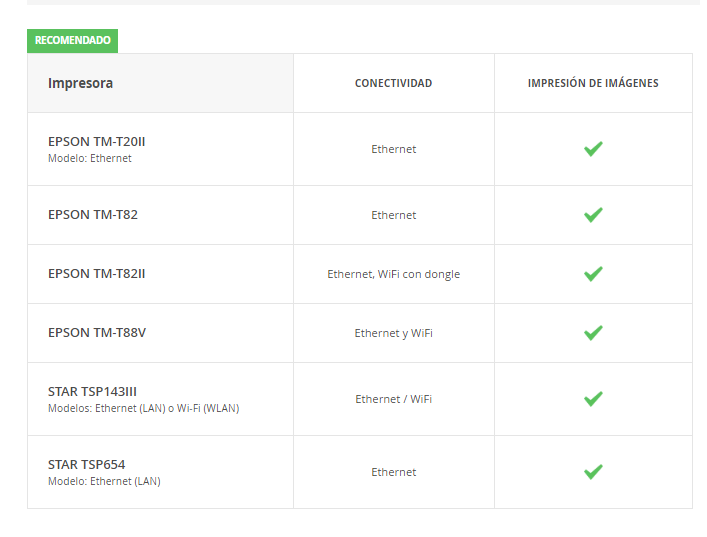This screenshot has height=537, width=707.
Task: Select the EPSON TM-T20II printer name
Action: 96,142
